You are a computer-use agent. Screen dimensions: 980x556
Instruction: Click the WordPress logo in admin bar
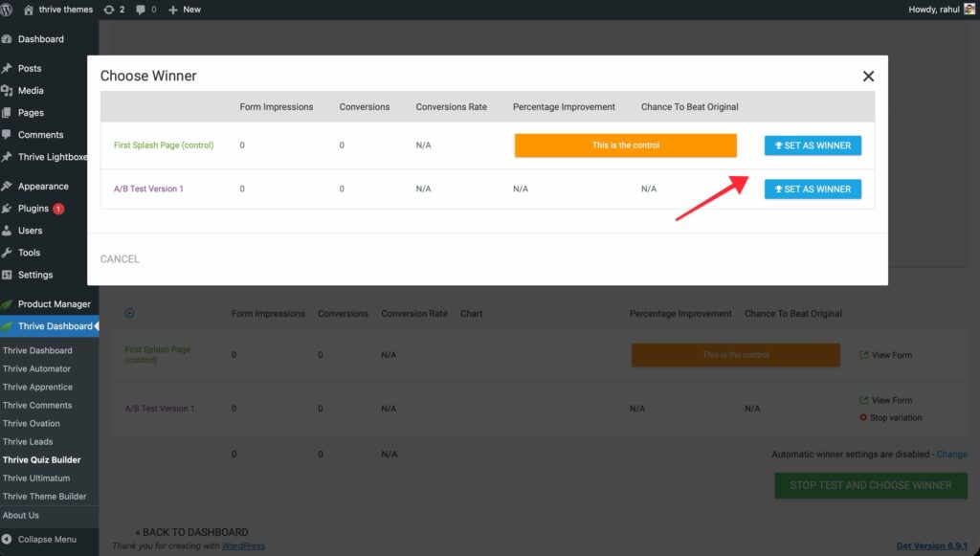(9, 10)
